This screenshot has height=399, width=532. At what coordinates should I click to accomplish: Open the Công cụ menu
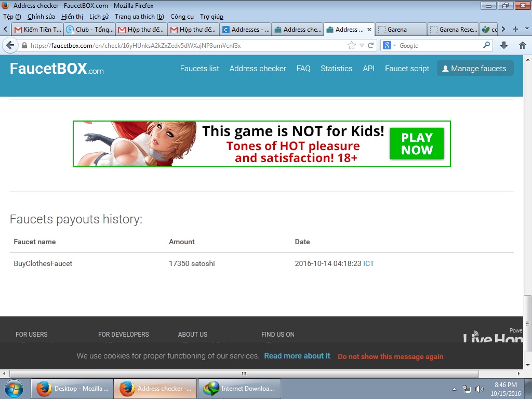click(x=182, y=17)
